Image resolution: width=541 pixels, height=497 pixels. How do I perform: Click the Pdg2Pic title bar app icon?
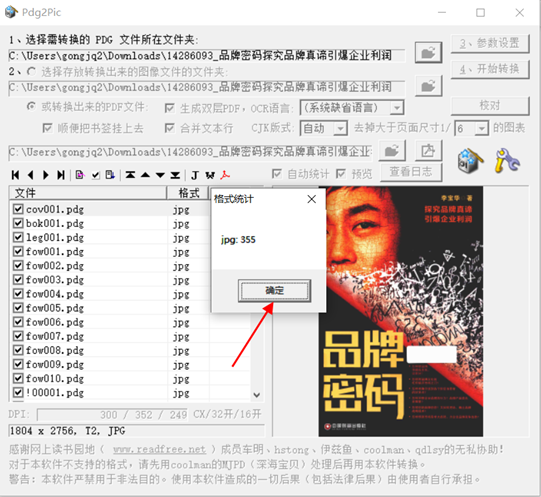pos(11,12)
